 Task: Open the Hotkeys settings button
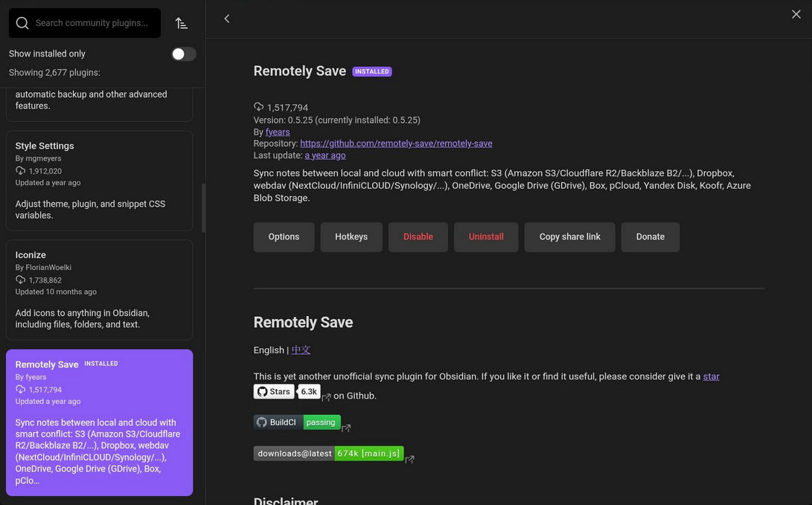[x=351, y=237]
